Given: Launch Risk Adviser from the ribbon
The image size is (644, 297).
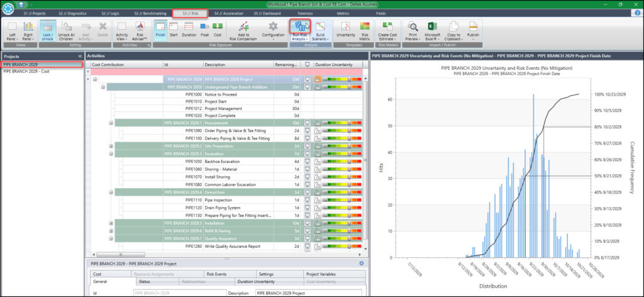Looking at the screenshot, I should coord(140,31).
